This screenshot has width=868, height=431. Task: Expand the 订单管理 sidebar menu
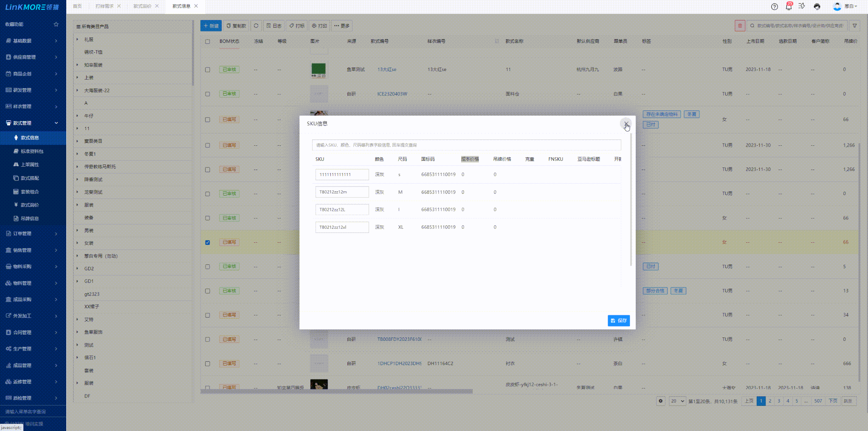point(33,234)
